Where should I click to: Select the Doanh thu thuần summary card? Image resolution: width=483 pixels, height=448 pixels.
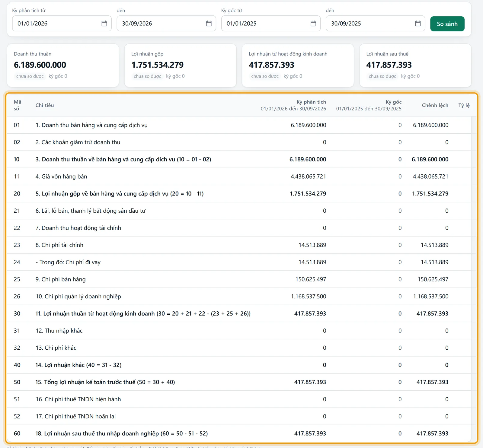coord(63,65)
